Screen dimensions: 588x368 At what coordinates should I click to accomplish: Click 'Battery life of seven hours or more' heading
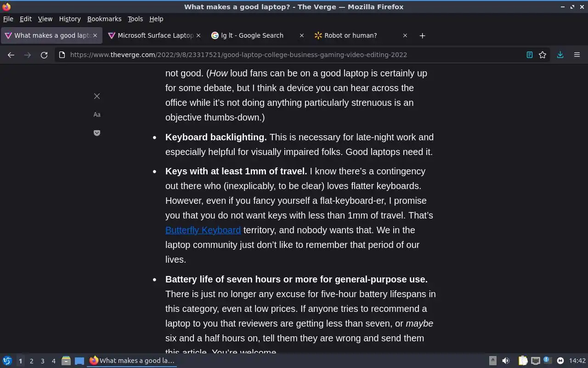pos(296,279)
